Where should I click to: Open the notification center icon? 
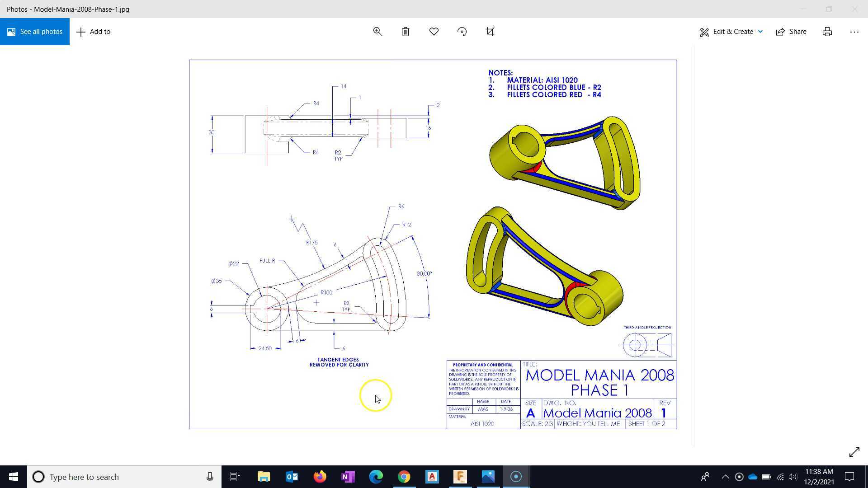pos(849,477)
